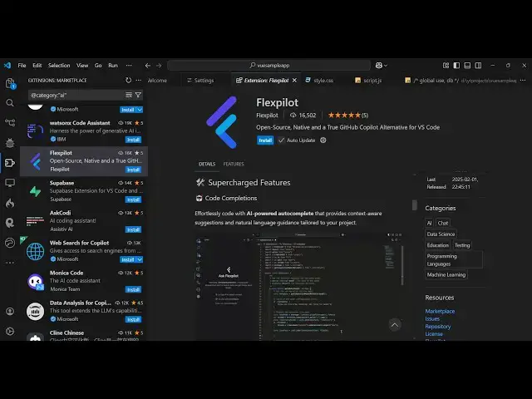
Task: Install Monica Code extension
Action: [x=133, y=290]
